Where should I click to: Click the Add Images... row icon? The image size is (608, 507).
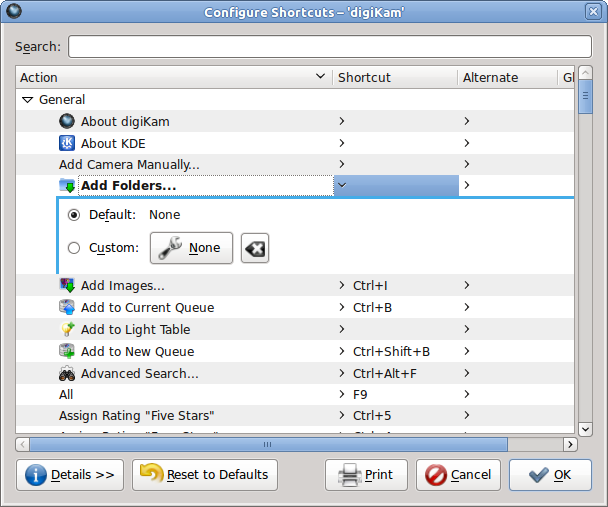(67, 285)
